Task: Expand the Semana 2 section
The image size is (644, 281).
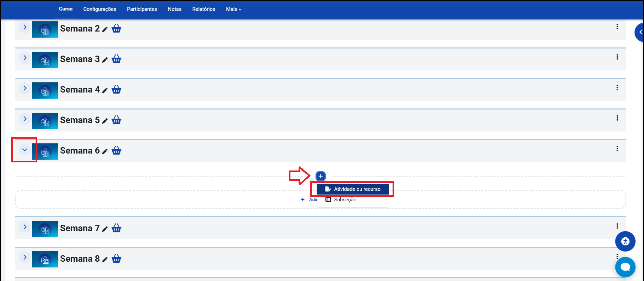Action: (x=25, y=27)
